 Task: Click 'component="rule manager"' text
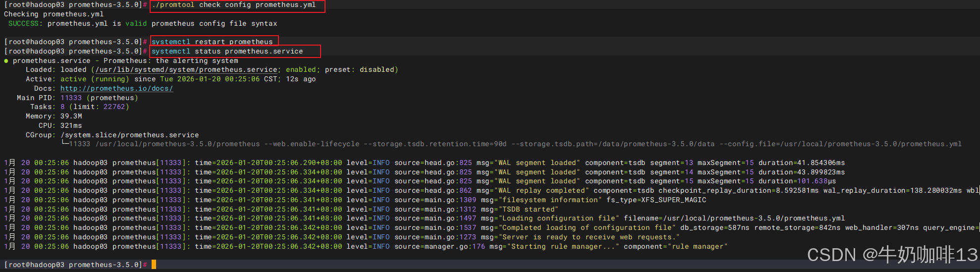click(676, 246)
